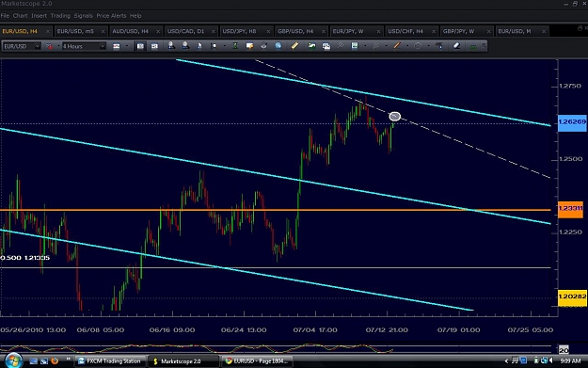Open EURUSD Chrome window from taskbar

point(257,361)
